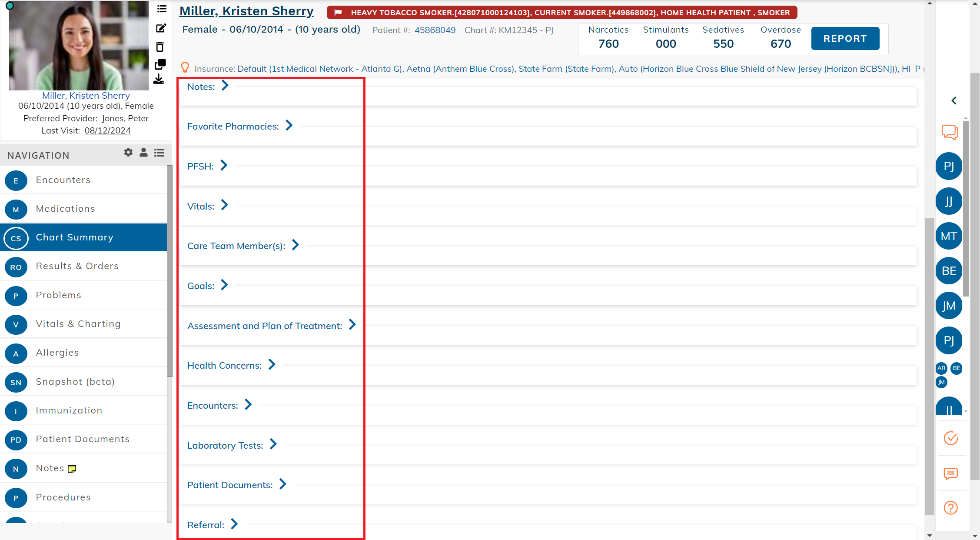Click the copy icon under the trash icon

pos(160,64)
